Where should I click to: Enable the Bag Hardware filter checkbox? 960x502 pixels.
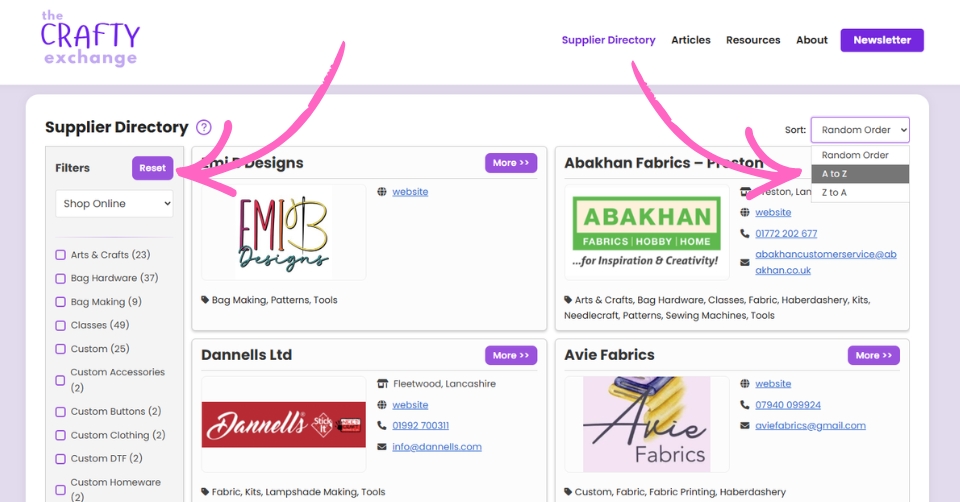61,278
